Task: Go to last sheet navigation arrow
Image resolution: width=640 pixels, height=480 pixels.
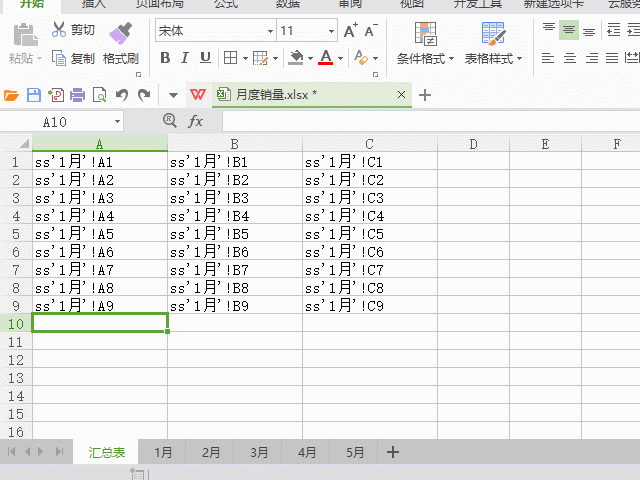Action: (x=60, y=451)
